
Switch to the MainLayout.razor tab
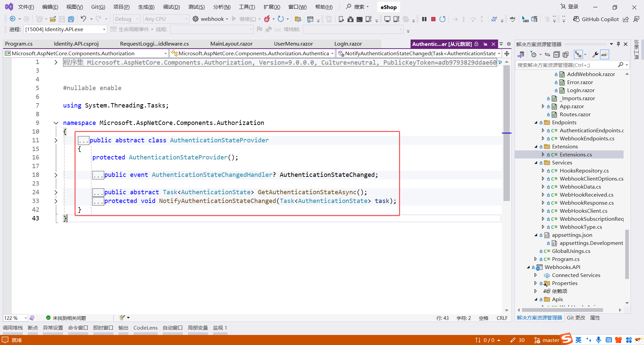click(x=231, y=44)
